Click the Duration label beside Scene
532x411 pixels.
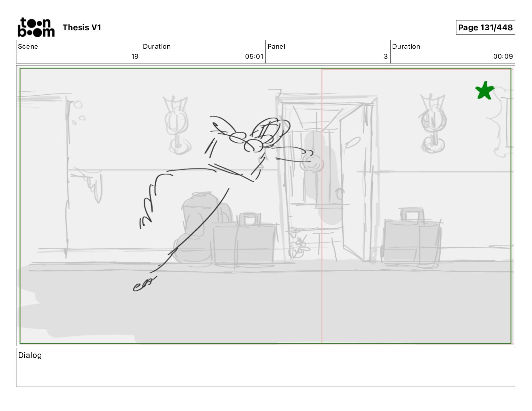(157, 46)
